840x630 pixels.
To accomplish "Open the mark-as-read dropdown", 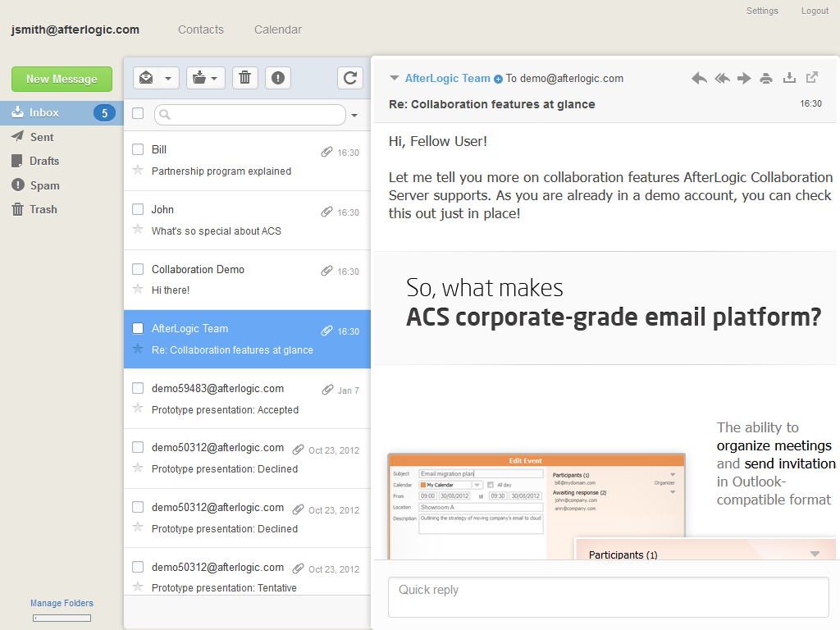I will coord(156,78).
